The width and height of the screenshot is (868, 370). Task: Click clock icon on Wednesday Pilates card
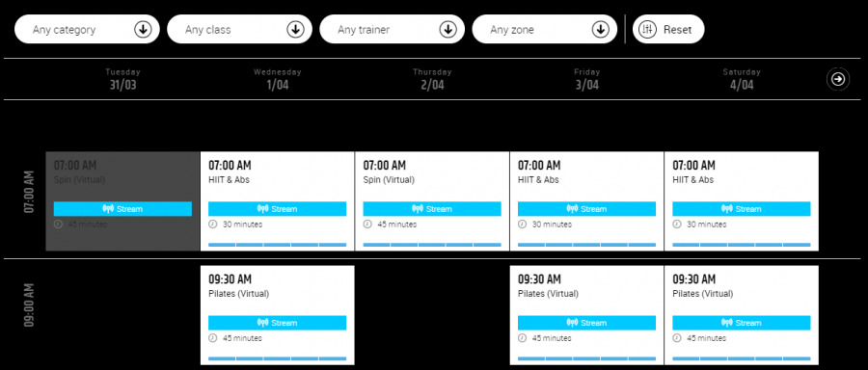(212, 338)
